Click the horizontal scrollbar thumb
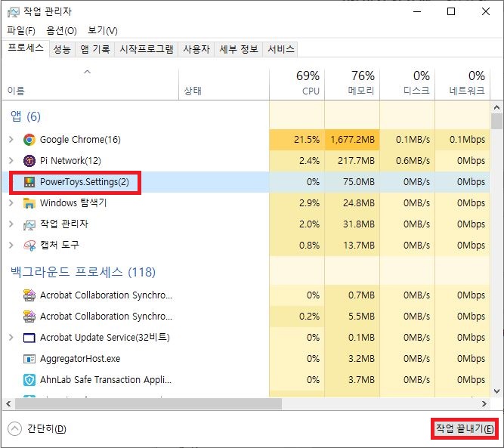This screenshot has width=504, height=448. [149, 404]
